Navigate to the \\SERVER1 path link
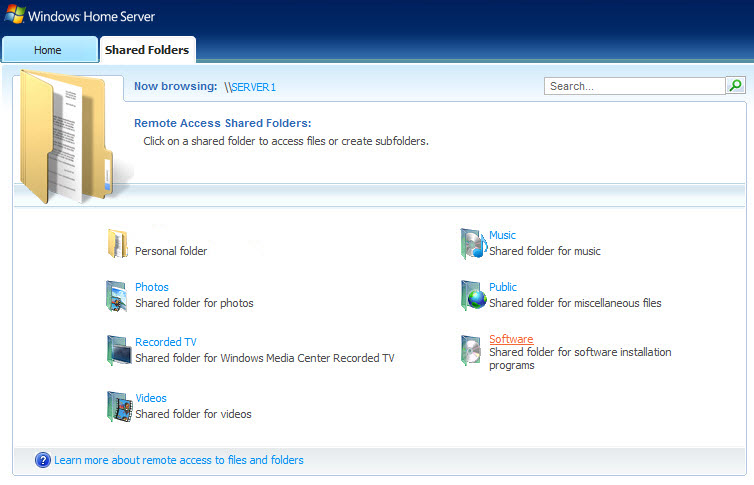The image size is (754, 485). pos(250,87)
